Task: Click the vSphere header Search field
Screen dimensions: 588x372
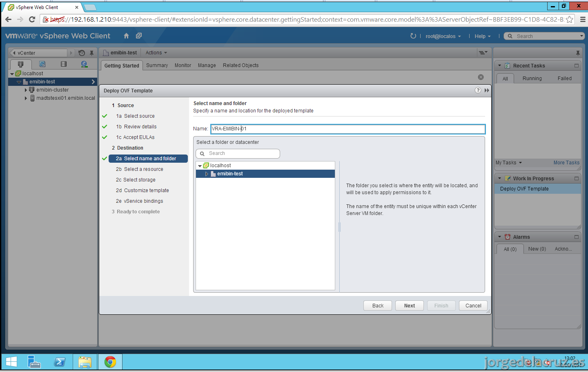Action: click(544, 36)
